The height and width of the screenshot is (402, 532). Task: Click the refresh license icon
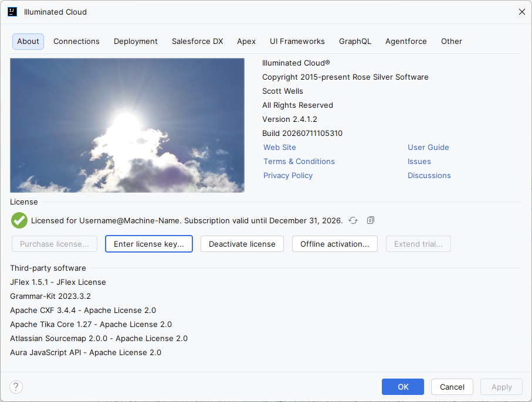pyautogui.click(x=353, y=221)
